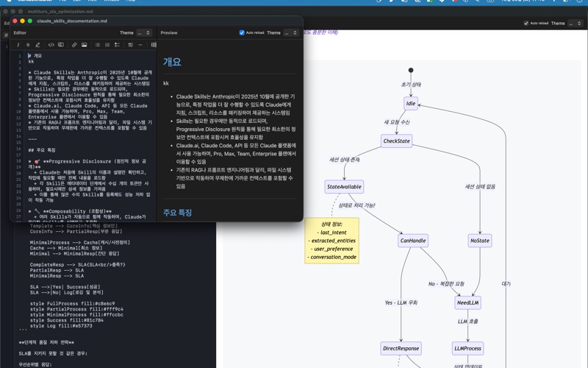Select the NeedLLM diagram node
The height and width of the screenshot is (368, 588).
pyautogui.click(x=467, y=302)
